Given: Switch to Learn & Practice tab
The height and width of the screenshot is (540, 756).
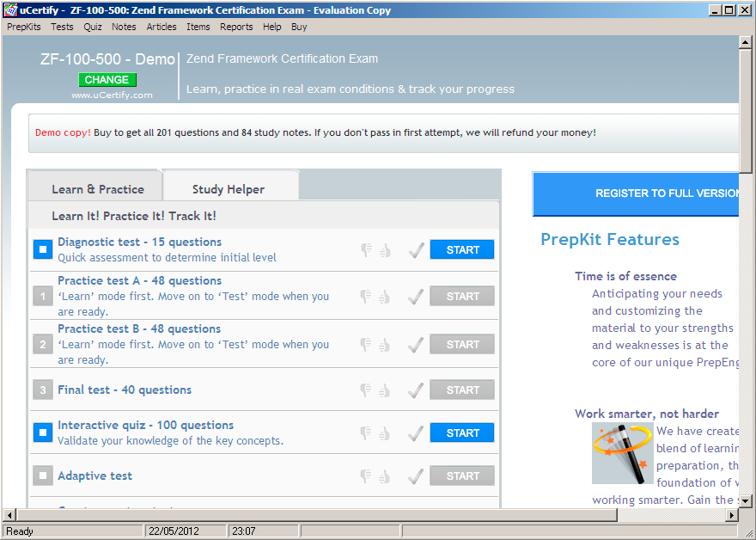Looking at the screenshot, I should click(95, 186).
